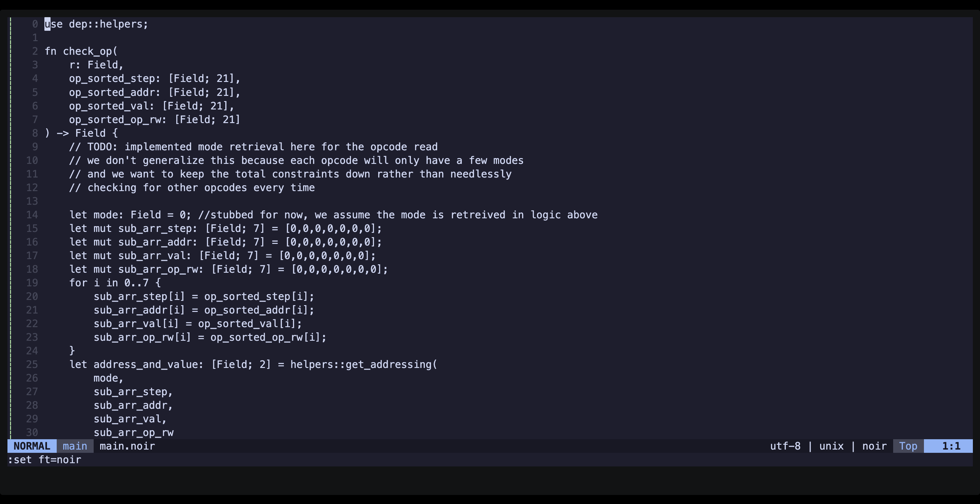
Task: Click the NORMAL mode indicator
Action: point(32,445)
